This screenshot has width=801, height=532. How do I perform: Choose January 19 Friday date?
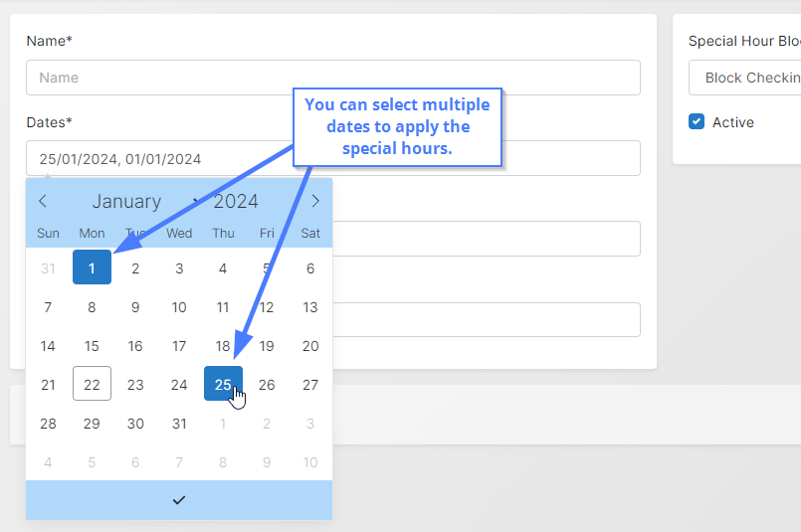pos(267,346)
